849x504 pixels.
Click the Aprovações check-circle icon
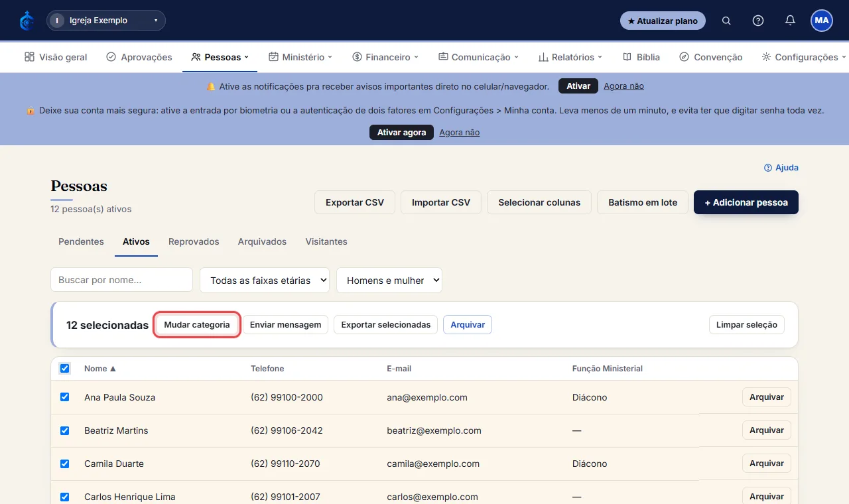pyautogui.click(x=111, y=57)
